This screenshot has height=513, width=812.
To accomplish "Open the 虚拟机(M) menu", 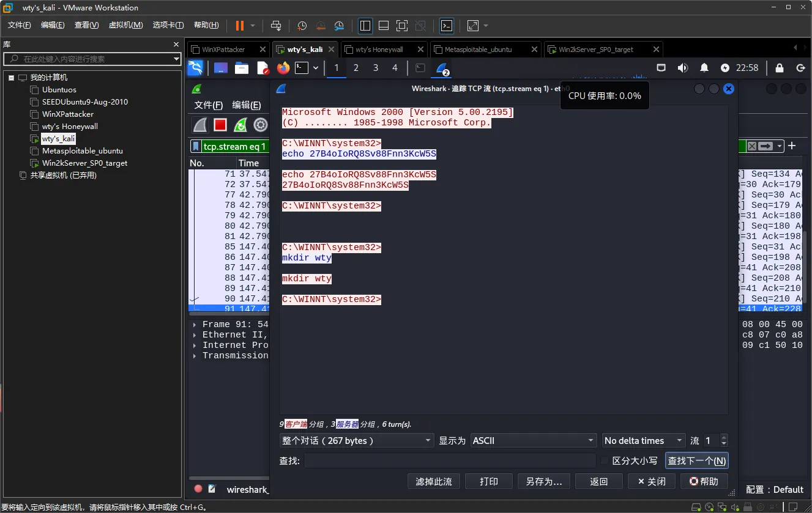I will point(125,25).
